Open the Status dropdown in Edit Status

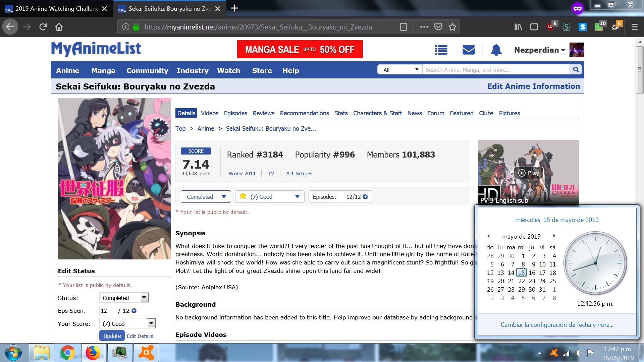coord(124,298)
